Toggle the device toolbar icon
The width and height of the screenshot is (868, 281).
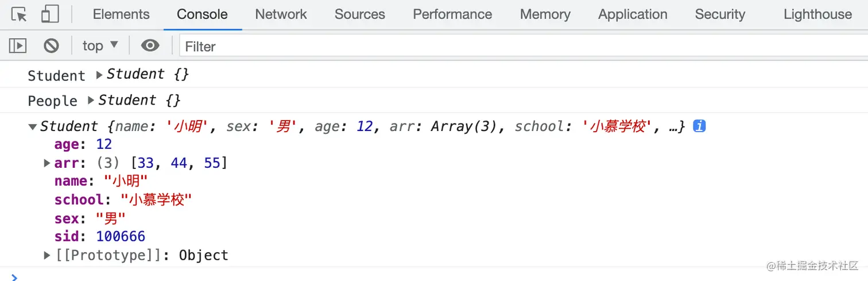(x=51, y=14)
